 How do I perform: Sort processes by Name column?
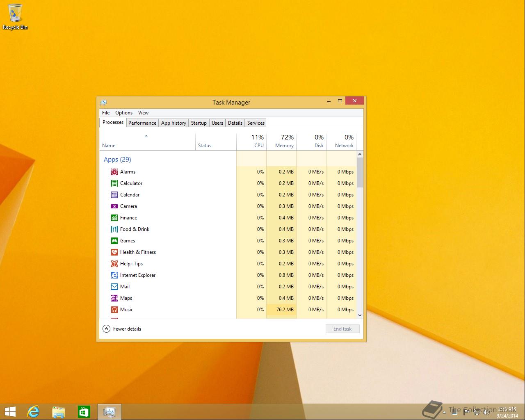(147, 142)
